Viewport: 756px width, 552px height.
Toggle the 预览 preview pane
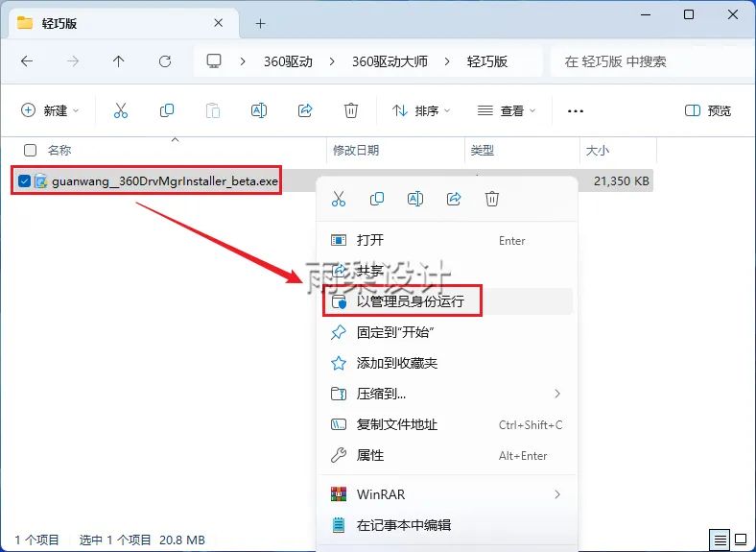pyautogui.click(x=708, y=111)
